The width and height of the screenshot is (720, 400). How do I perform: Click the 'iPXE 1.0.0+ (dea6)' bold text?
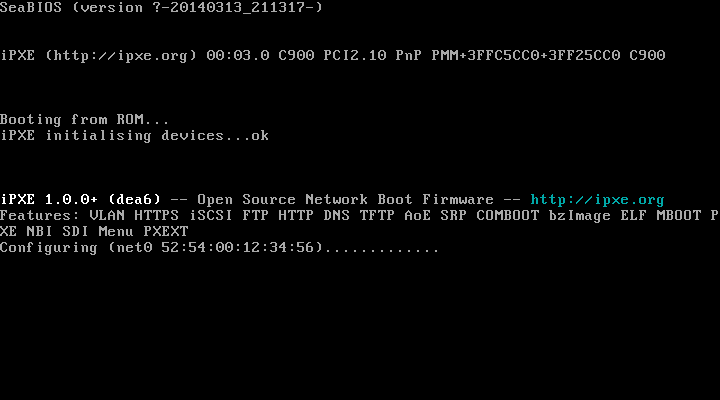pos(81,200)
